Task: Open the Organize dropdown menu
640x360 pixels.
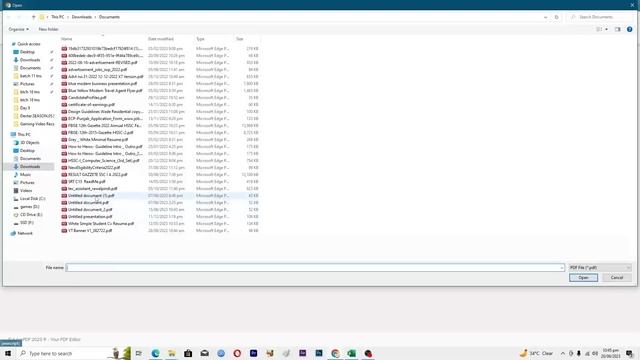Action: 18,29
